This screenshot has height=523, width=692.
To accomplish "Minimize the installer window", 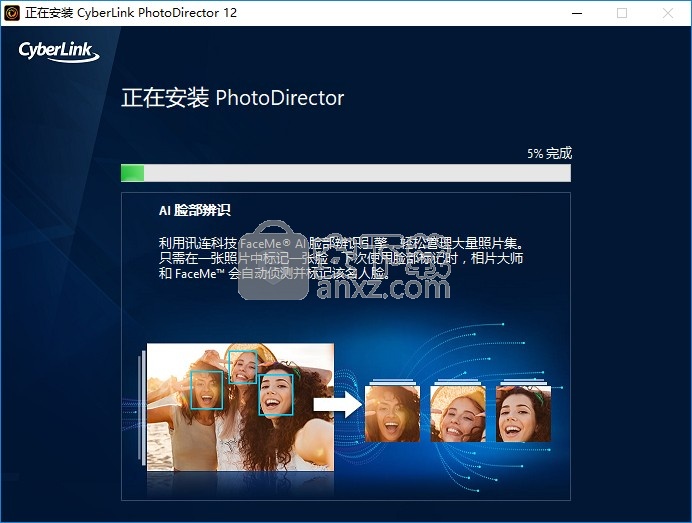I will pyautogui.click(x=577, y=13).
